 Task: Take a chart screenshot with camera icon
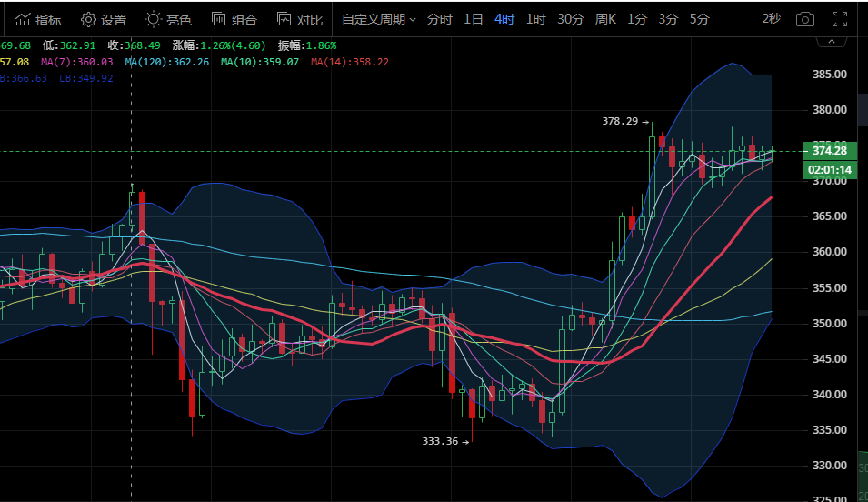pyautogui.click(x=804, y=19)
